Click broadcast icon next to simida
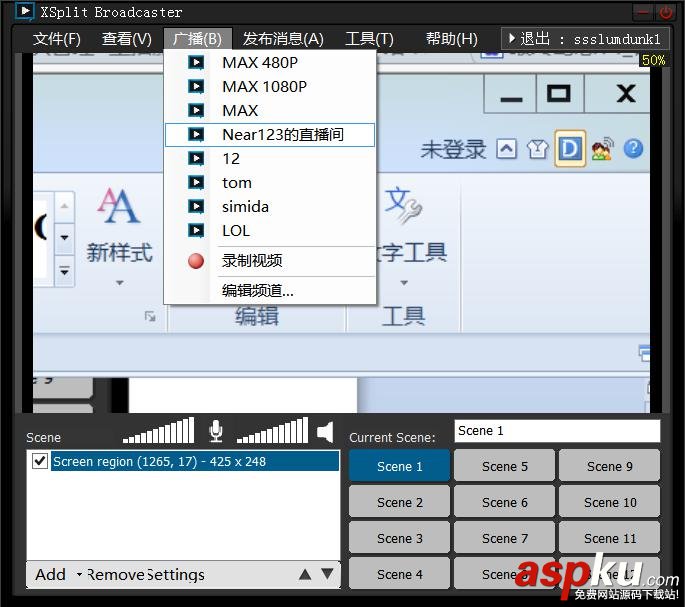Viewport: 685px width, 607px height. coord(196,207)
